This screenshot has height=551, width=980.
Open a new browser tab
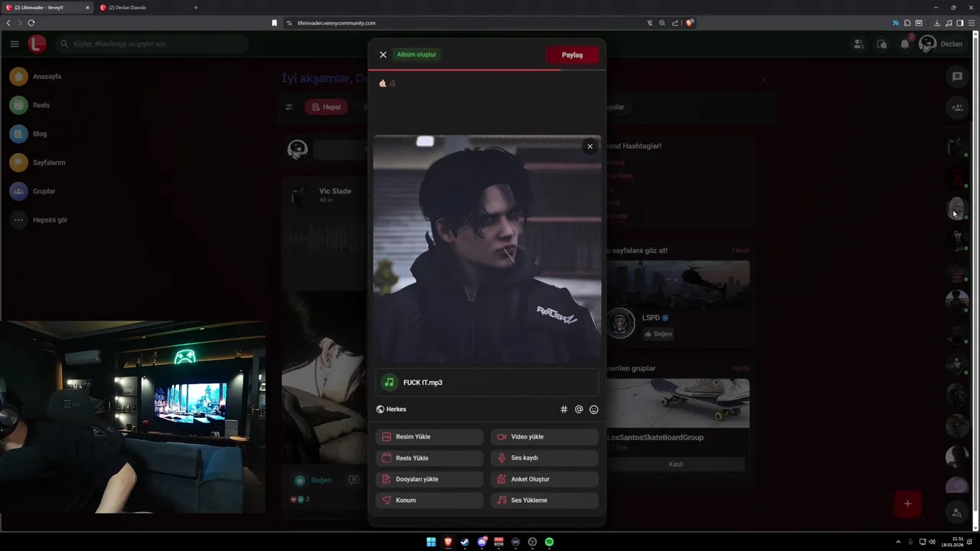pos(195,8)
